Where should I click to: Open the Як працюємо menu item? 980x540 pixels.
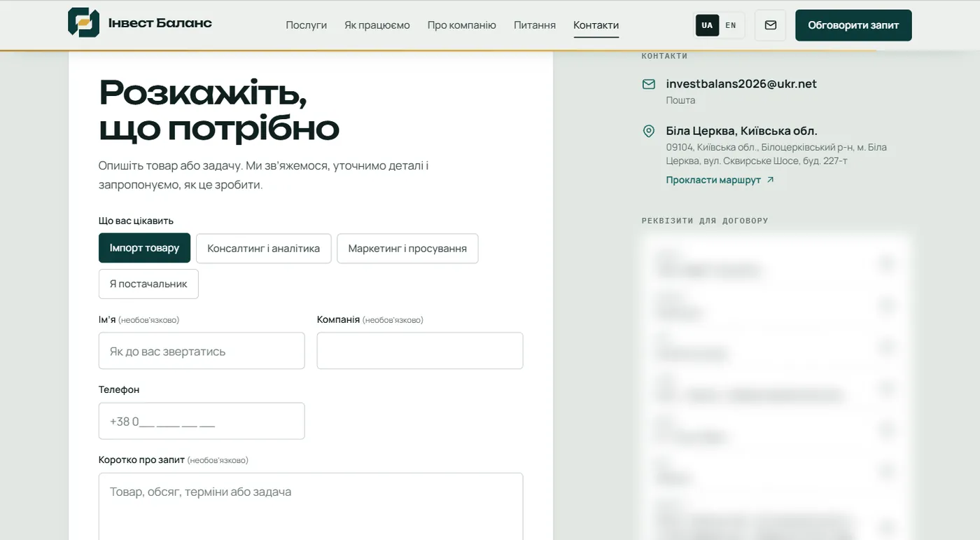377,25
